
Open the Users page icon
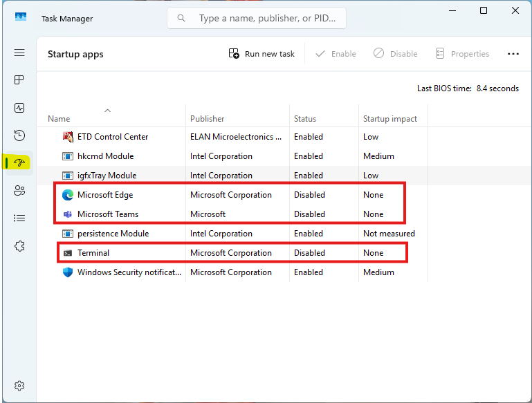19,191
